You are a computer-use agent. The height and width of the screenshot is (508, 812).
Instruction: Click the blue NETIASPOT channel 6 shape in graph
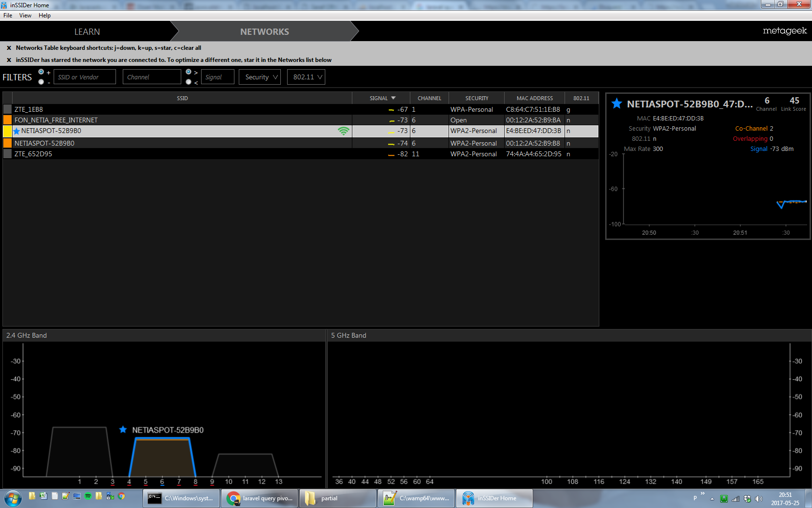[x=162, y=457]
